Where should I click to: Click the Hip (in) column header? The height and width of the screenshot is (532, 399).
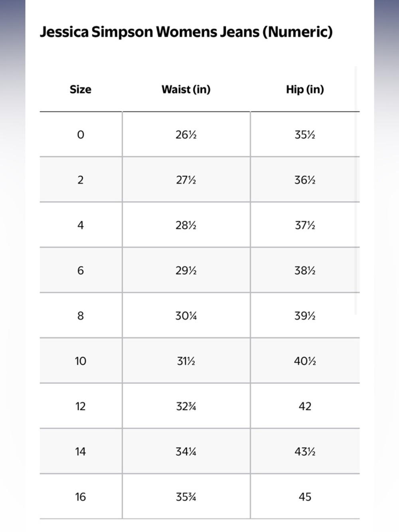[305, 89]
